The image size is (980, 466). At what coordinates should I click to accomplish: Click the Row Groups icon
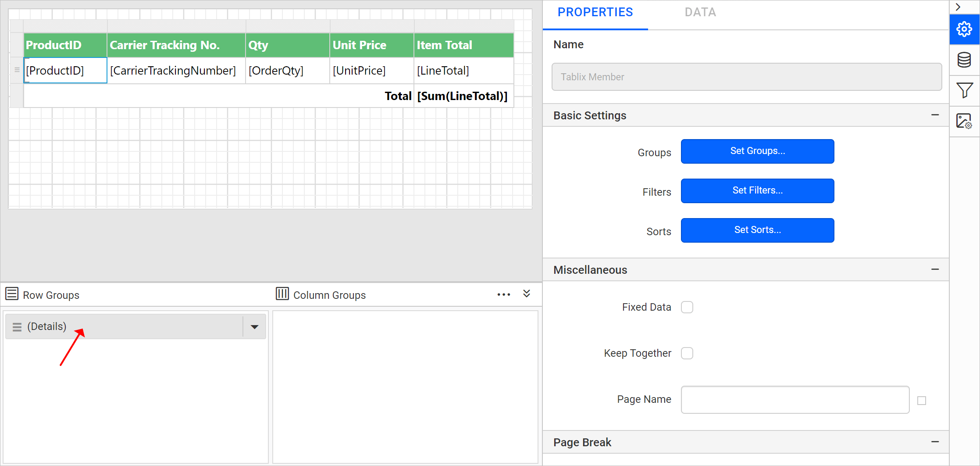click(x=12, y=294)
